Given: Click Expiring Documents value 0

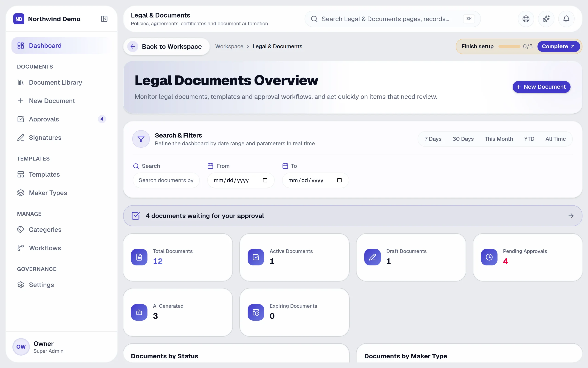Looking at the screenshot, I should click(x=272, y=316).
